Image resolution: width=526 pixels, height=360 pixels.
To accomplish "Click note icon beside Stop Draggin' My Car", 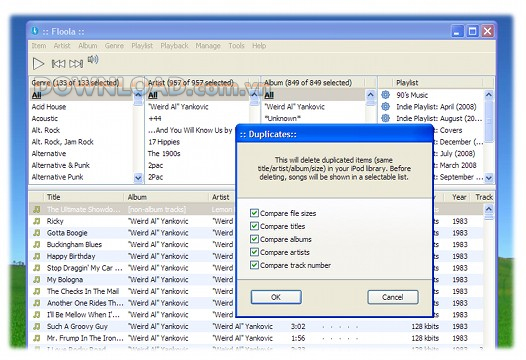I will click(x=37, y=268).
